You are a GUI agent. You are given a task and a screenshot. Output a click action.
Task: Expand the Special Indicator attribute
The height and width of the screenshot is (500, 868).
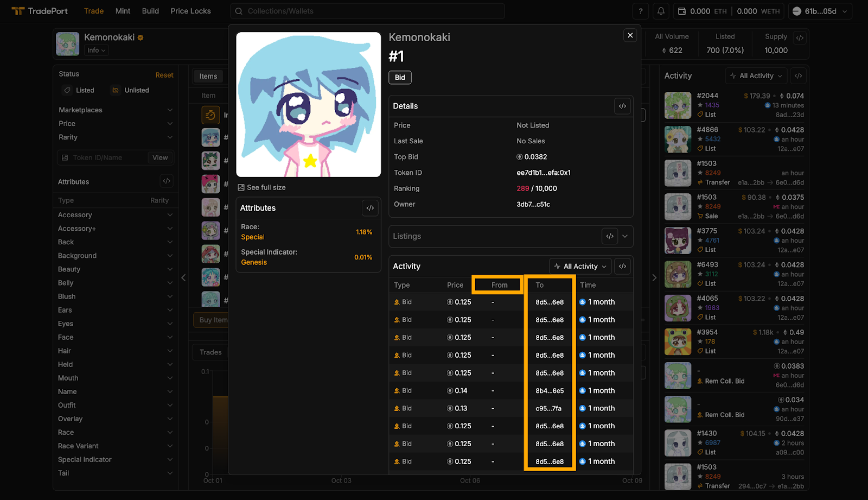(x=116, y=459)
